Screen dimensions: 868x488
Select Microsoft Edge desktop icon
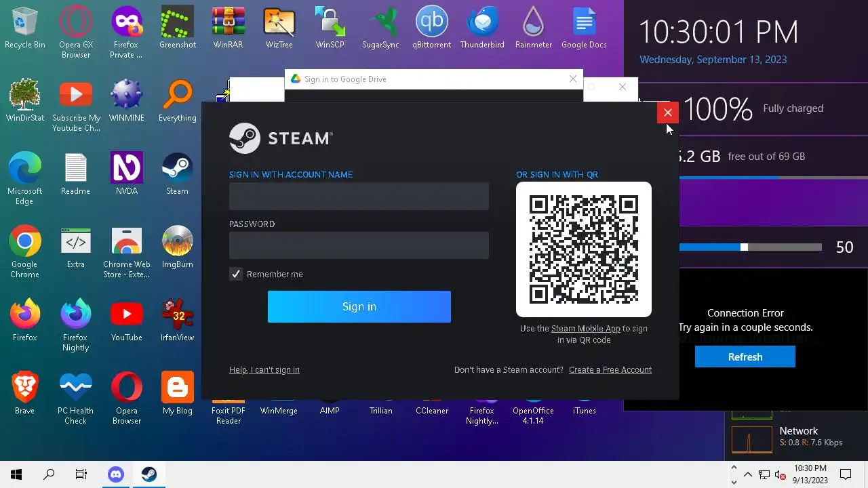pyautogui.click(x=25, y=179)
